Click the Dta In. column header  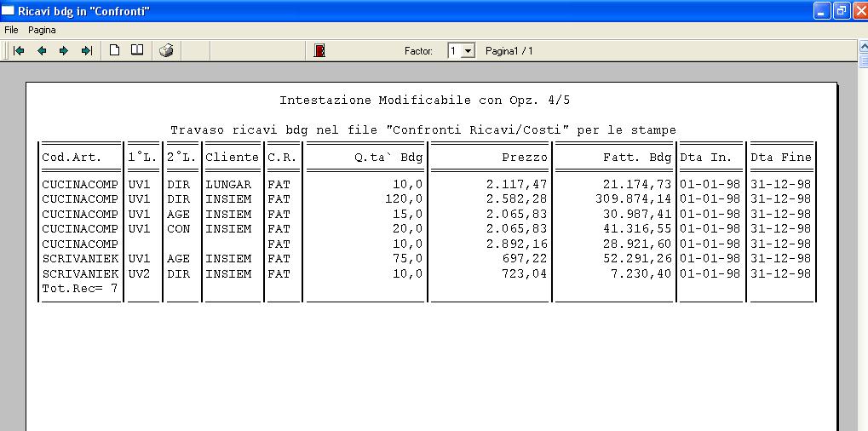(706, 157)
